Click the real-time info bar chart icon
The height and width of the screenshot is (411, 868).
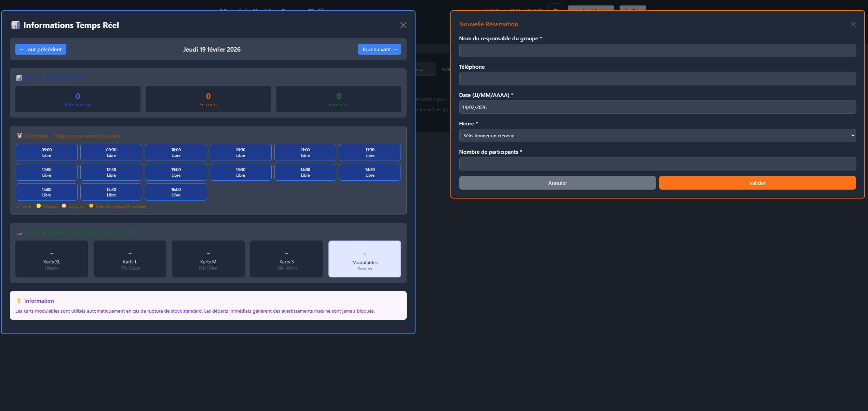tap(15, 25)
